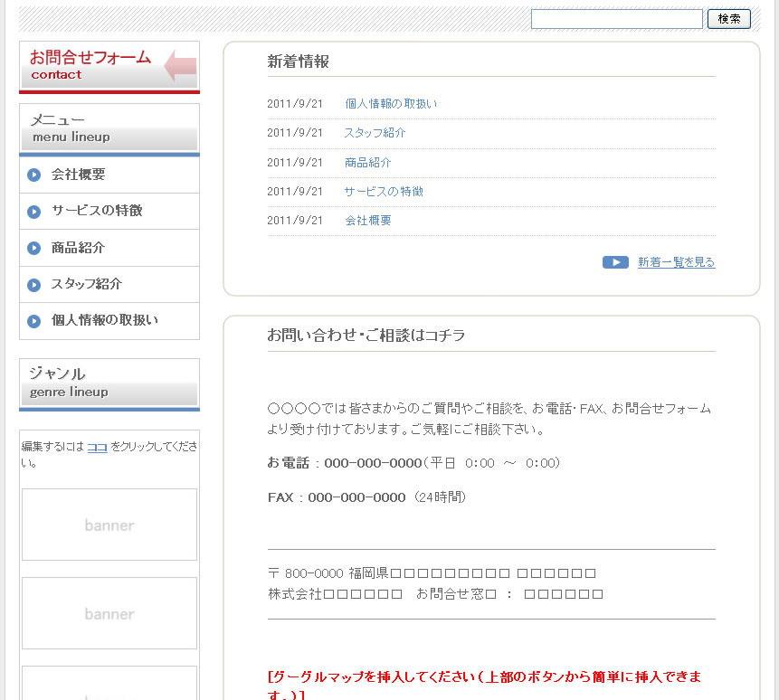Click the ココ edit link
Viewport: 779px width, 700px height.
tap(97, 447)
